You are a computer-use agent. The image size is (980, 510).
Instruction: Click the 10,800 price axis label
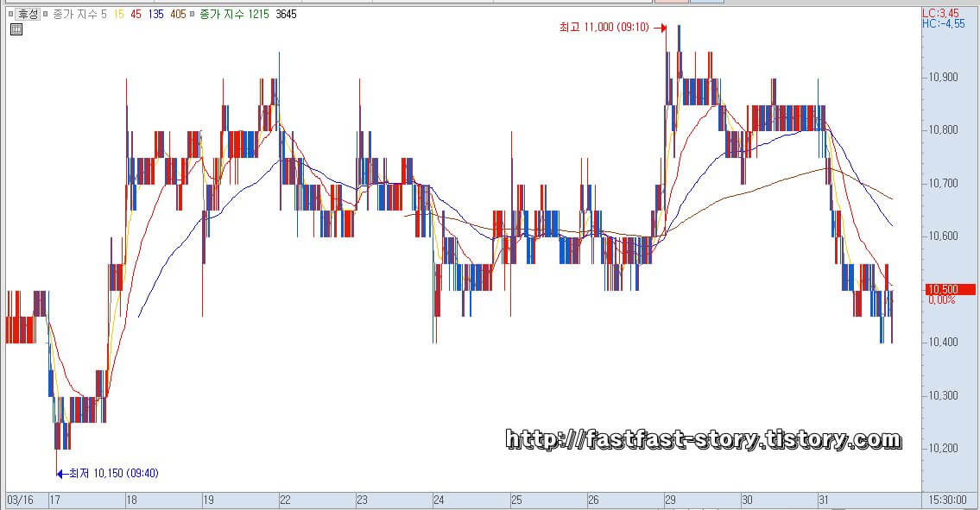943,130
